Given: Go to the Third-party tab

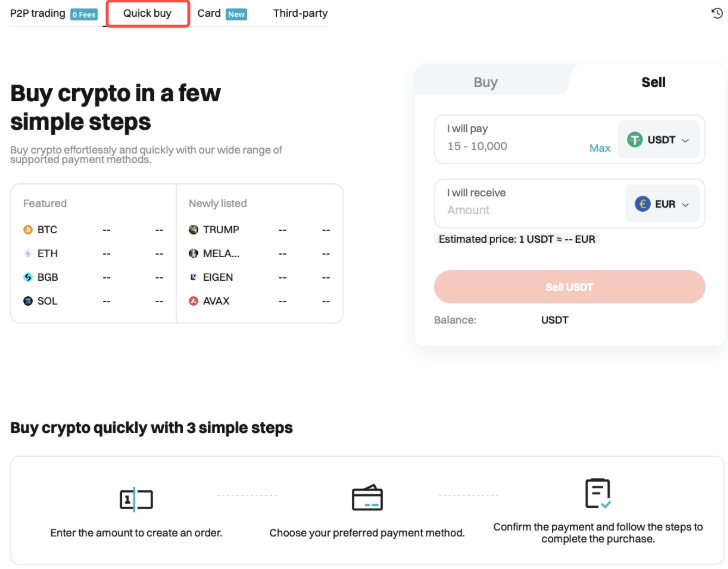Looking at the screenshot, I should [300, 13].
